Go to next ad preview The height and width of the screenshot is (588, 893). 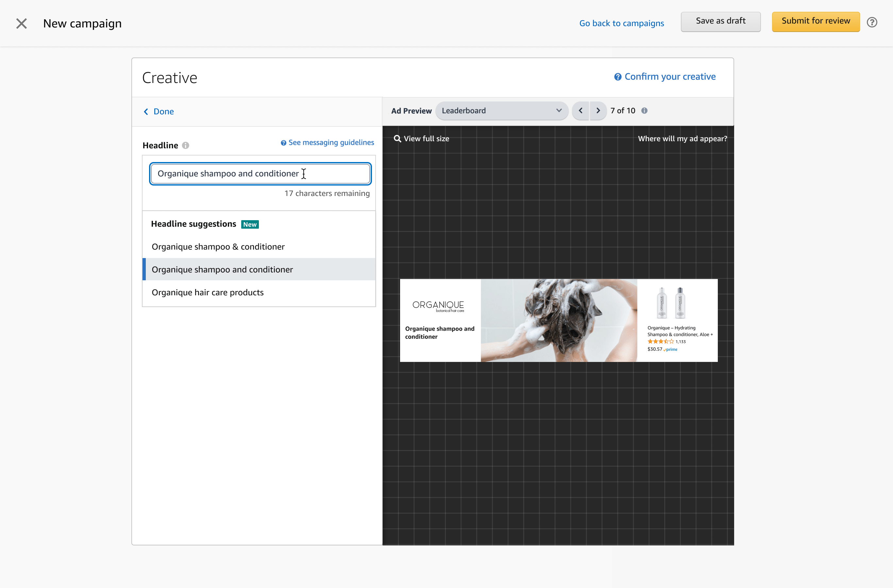pyautogui.click(x=598, y=111)
